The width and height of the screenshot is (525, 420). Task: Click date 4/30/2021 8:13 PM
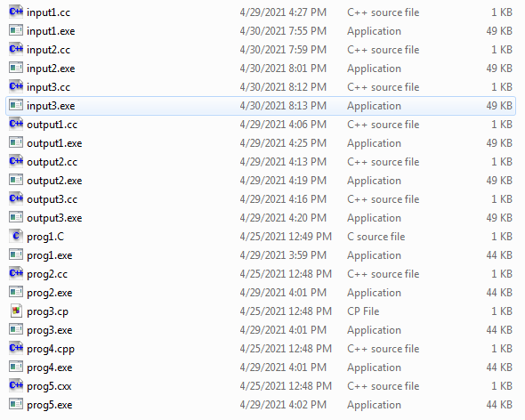pyautogui.click(x=283, y=106)
